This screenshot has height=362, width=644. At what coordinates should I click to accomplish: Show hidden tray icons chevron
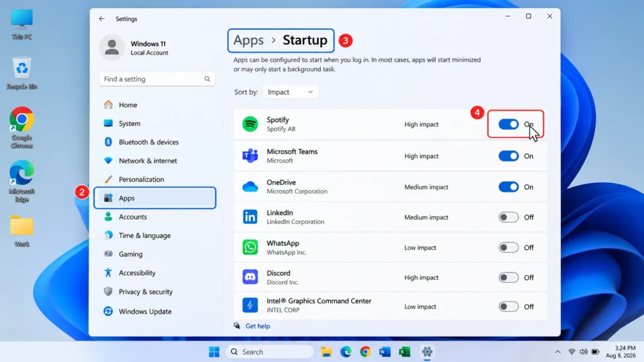[557, 352]
